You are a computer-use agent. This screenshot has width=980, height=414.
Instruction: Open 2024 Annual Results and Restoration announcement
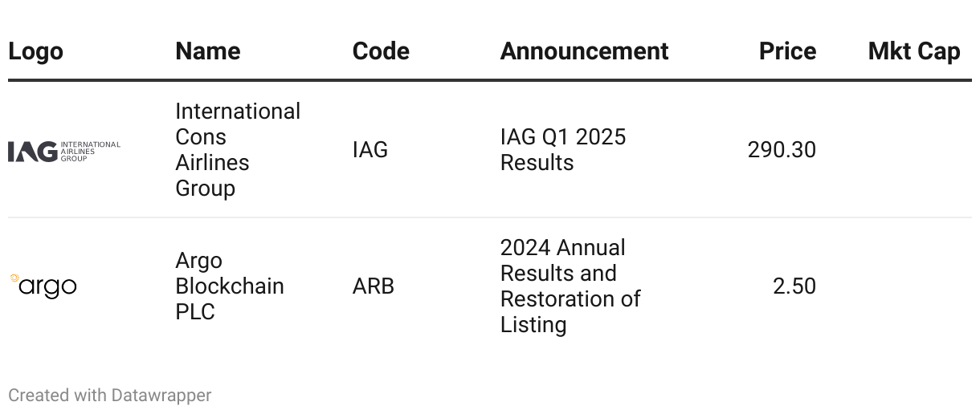[570, 286]
